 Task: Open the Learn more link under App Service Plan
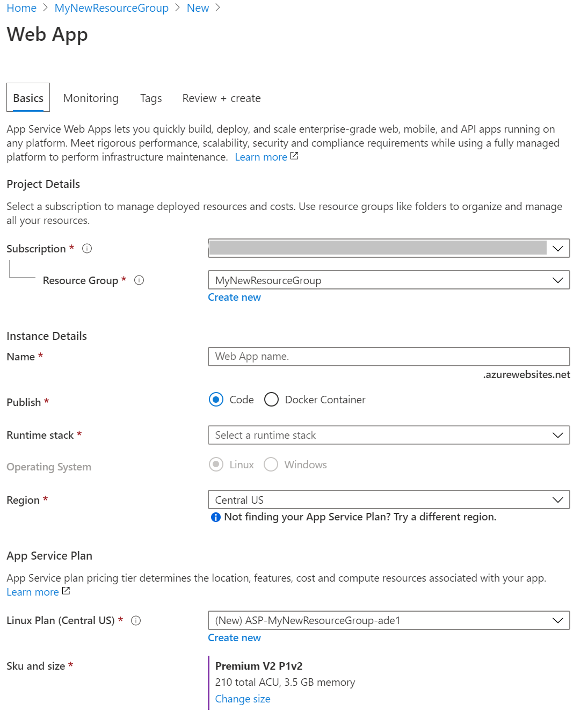click(33, 591)
